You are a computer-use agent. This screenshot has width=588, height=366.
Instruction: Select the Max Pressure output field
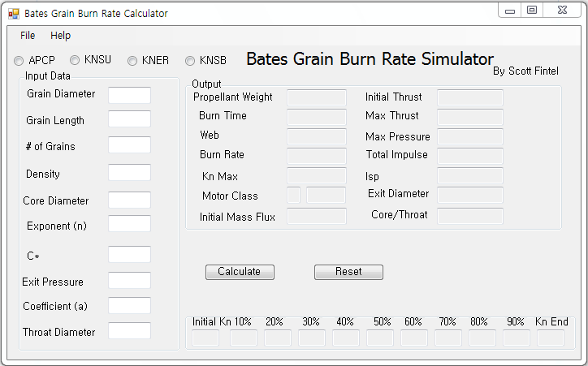coord(470,136)
